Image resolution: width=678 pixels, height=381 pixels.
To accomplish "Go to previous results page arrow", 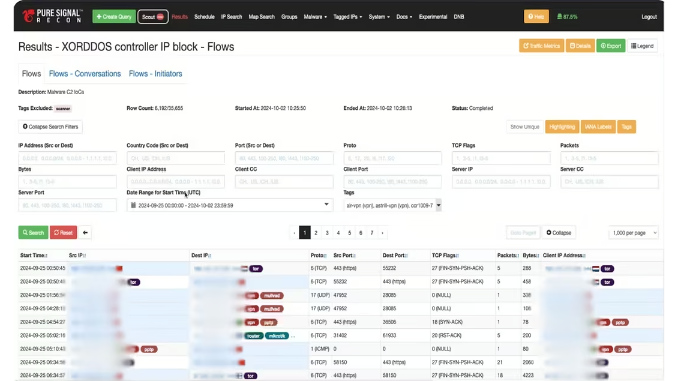I will click(x=294, y=233).
